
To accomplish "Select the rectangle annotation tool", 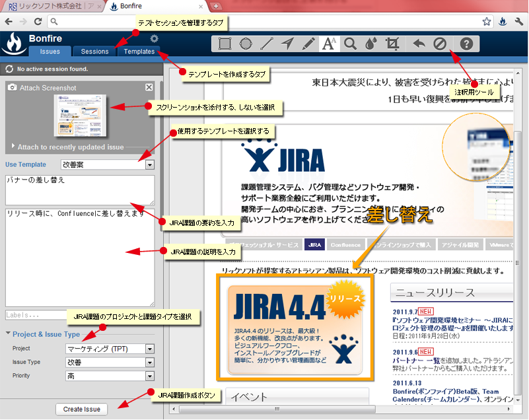I will [x=225, y=44].
